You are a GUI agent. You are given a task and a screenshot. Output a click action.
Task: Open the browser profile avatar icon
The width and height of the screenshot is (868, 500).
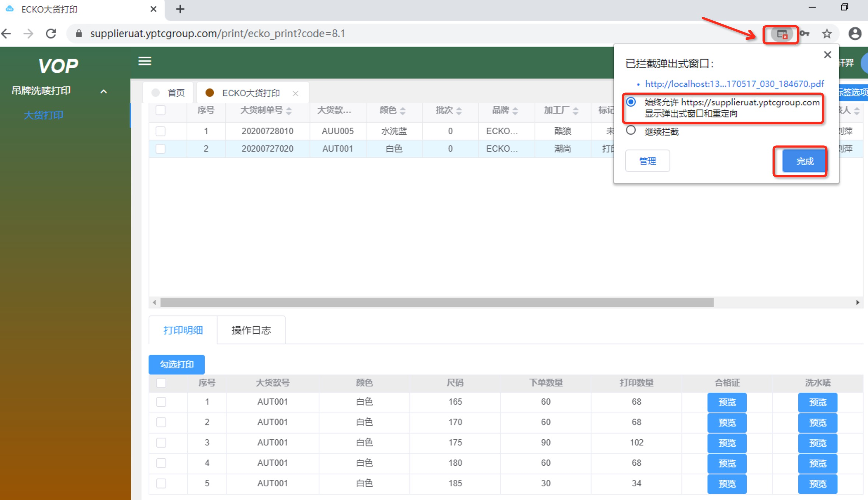855,34
